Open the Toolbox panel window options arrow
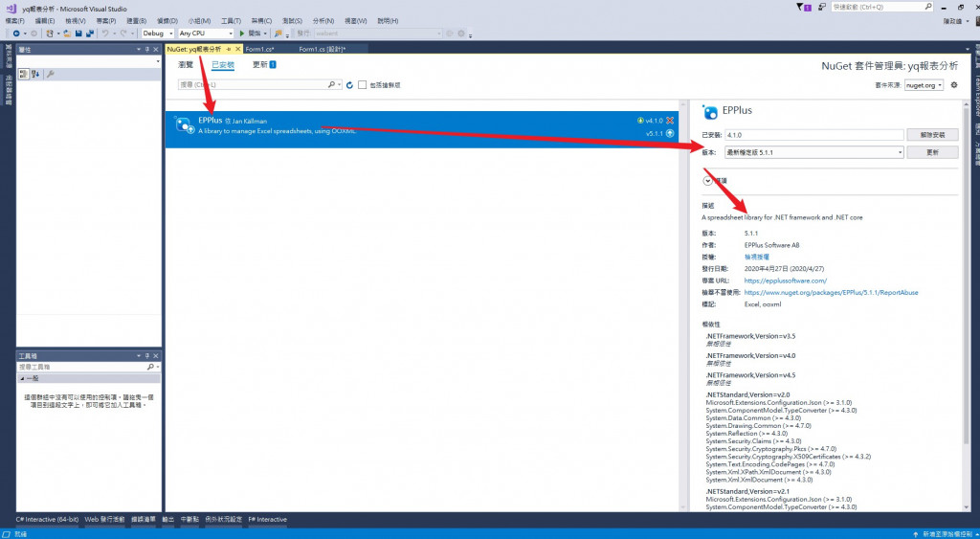Image resolution: width=980 pixels, height=539 pixels. pyautogui.click(x=139, y=356)
